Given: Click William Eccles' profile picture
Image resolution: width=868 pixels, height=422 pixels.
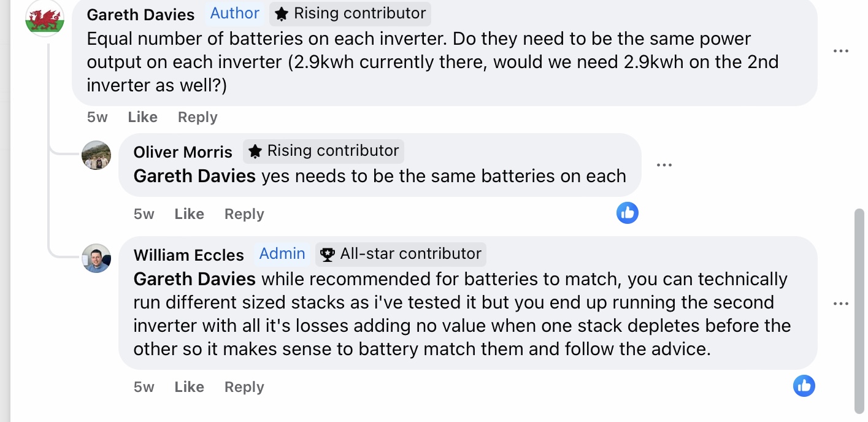Looking at the screenshot, I should coord(96,258).
